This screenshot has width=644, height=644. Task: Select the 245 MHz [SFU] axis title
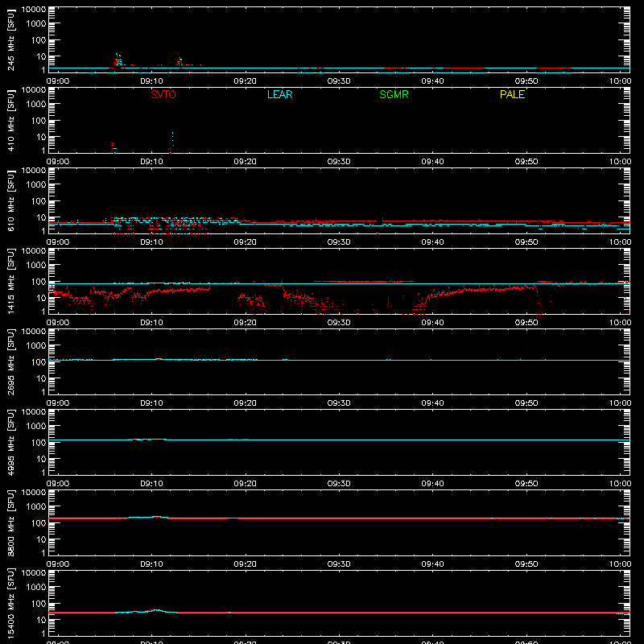point(10,40)
